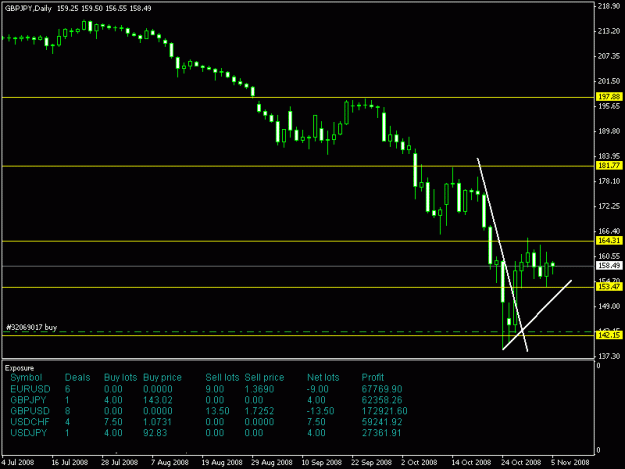This screenshot has width=625, height=469.
Task: Click the Exposure panel heading
Action: pyautogui.click(x=19, y=368)
